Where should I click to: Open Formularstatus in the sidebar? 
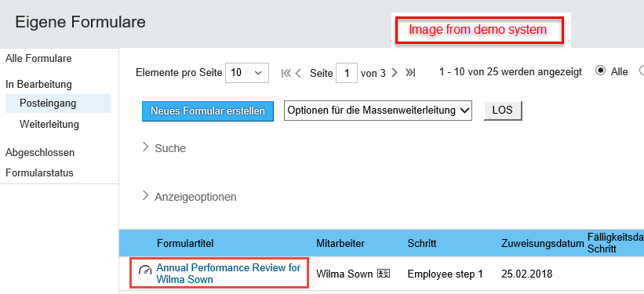click(x=39, y=172)
